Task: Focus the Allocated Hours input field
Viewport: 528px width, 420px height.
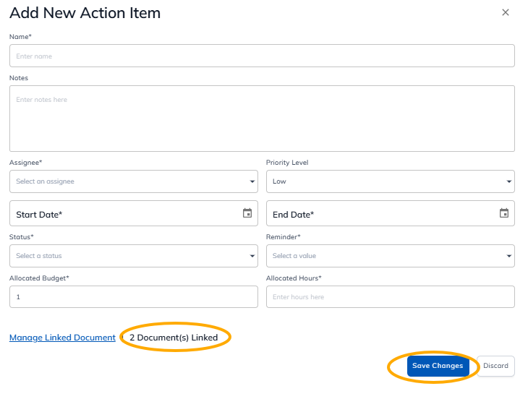Action: click(390, 297)
